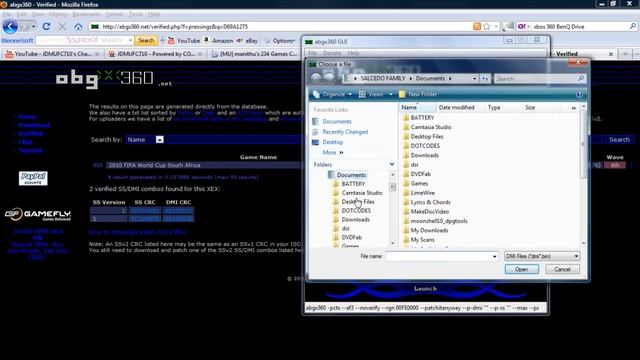Image resolution: width=640 pixels, height=360 pixels.
Task: Open Documents favorite link
Action: [337, 122]
